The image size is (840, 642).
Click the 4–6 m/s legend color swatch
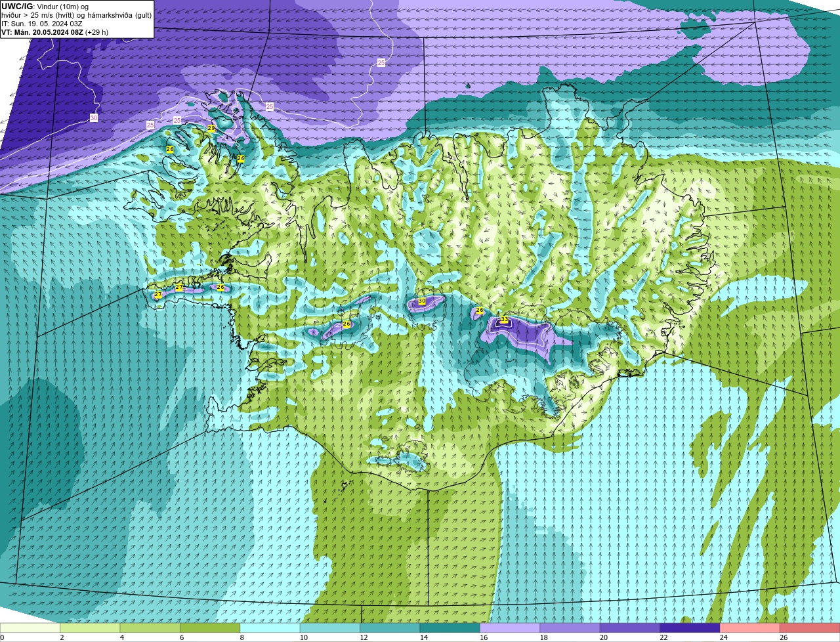tap(150, 628)
